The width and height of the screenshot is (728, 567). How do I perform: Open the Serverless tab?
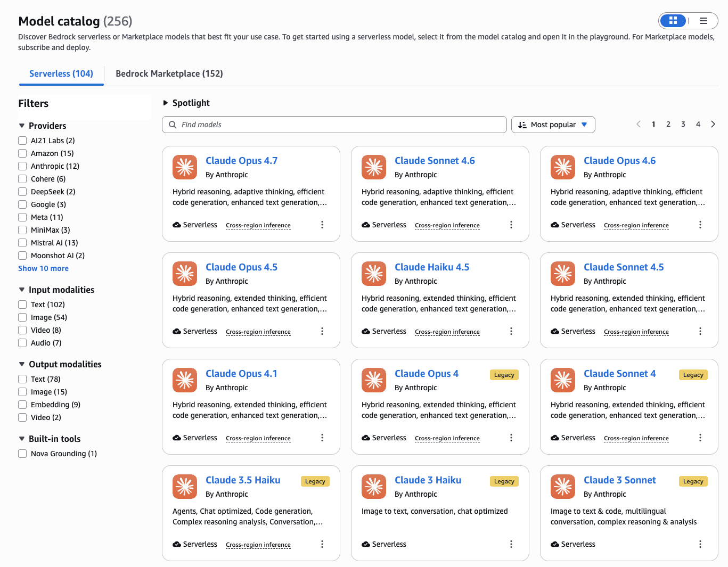61,73
